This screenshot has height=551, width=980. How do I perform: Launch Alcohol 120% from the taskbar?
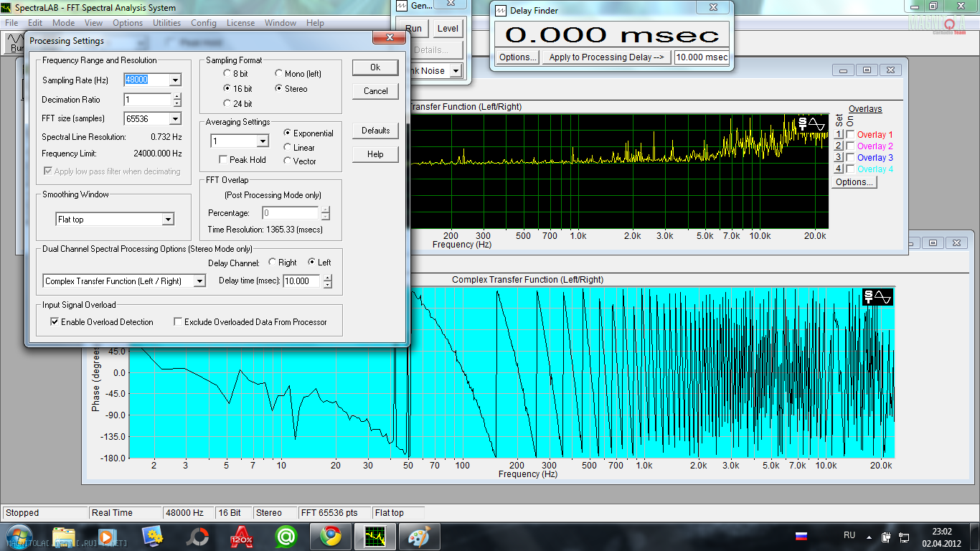242,537
